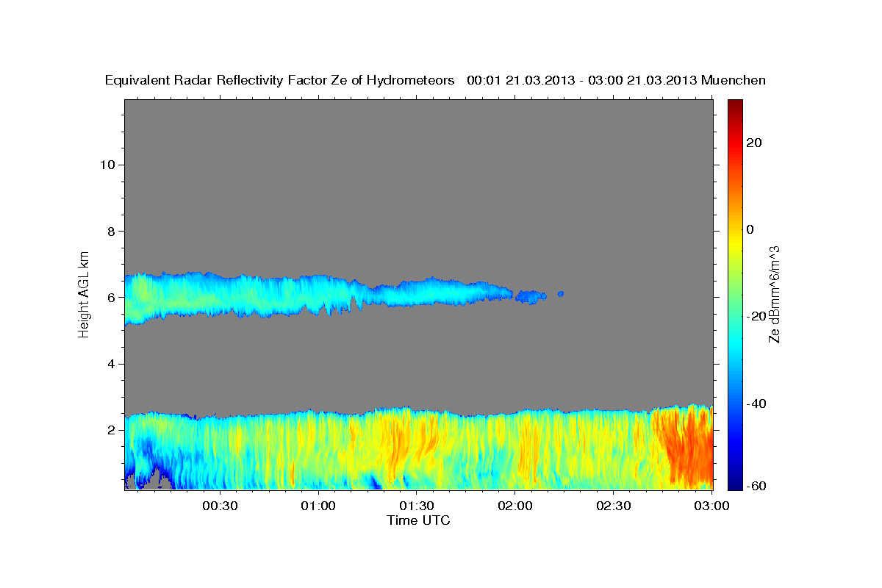882x588 pixels.
Task: Click the upper cloud layer at 6 km near 00:30
Action: click(220, 294)
